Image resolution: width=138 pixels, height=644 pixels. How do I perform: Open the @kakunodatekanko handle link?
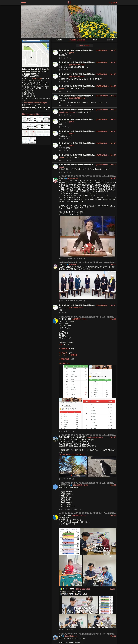[x=94, y=437]
